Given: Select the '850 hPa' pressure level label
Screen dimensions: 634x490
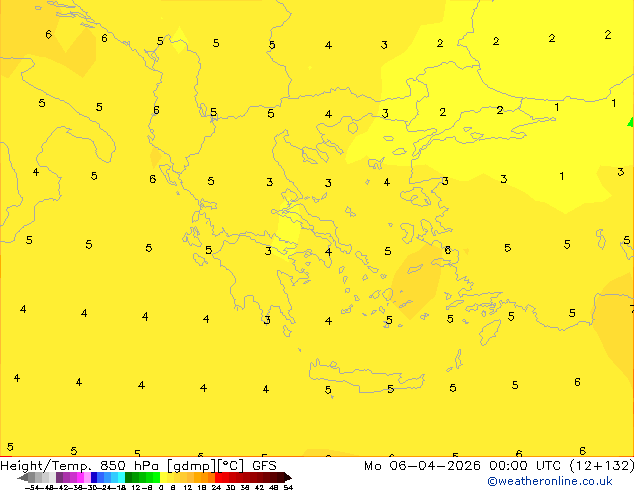Looking at the screenshot, I should (129, 466).
